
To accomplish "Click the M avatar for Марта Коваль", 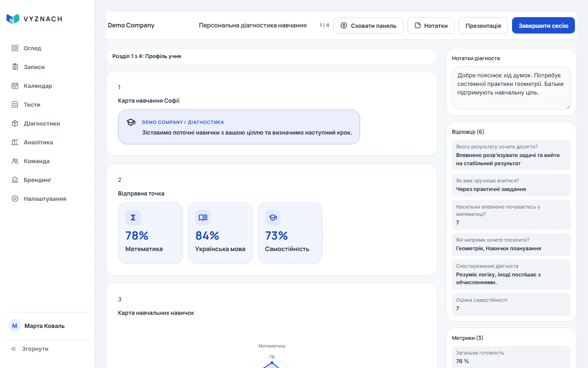I will [x=15, y=326].
